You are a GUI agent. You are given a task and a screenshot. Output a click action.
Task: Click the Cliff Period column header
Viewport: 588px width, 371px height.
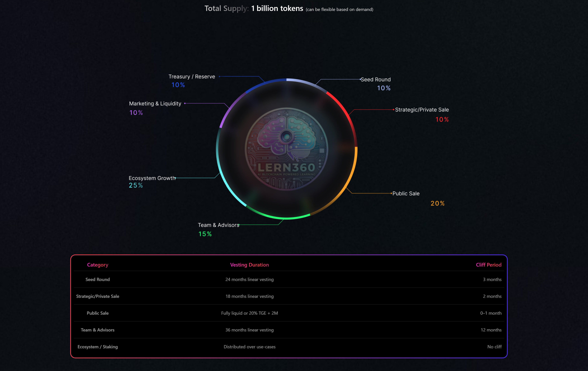(x=488, y=265)
